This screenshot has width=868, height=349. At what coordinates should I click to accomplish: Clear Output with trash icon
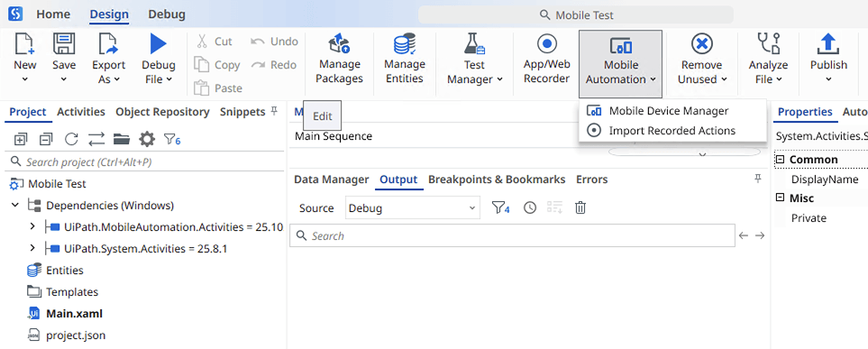[x=580, y=207]
